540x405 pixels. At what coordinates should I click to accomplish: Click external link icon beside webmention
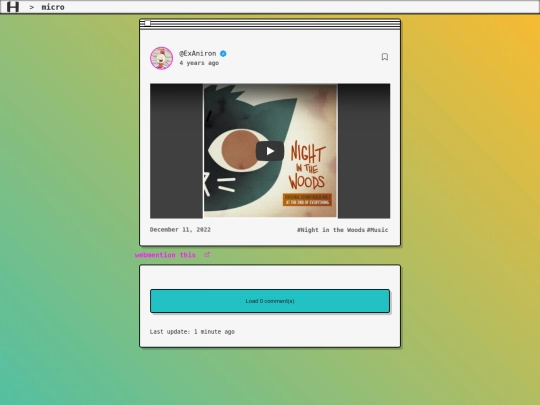pyautogui.click(x=207, y=255)
